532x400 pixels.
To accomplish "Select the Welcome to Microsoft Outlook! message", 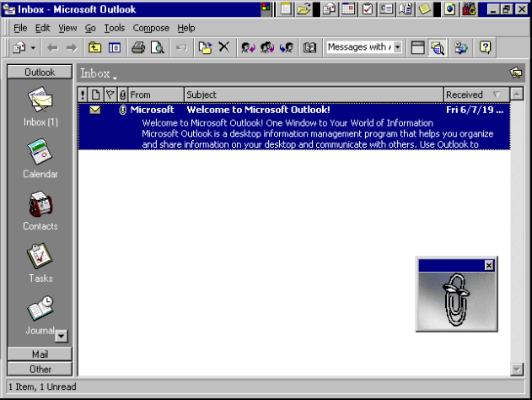I will point(293,127).
